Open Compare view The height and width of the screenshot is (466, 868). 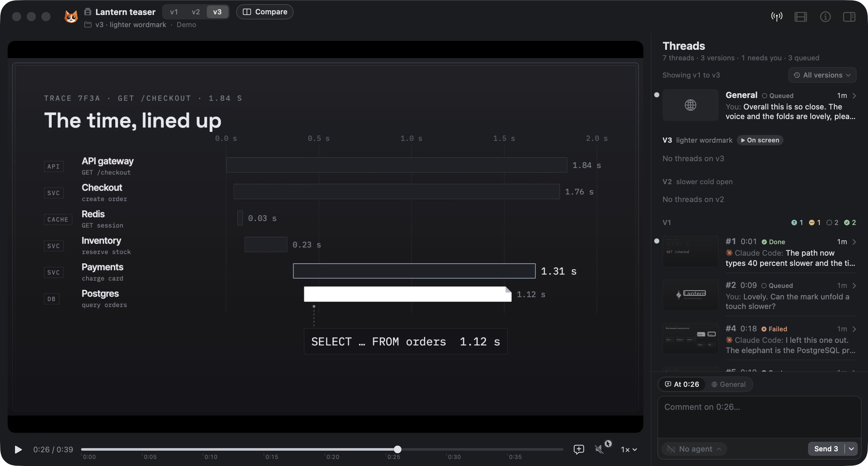click(265, 12)
